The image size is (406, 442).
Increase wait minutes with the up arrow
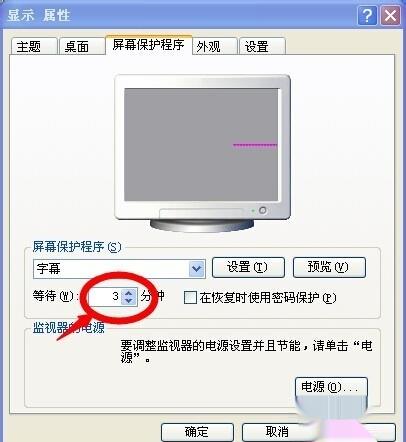(129, 292)
